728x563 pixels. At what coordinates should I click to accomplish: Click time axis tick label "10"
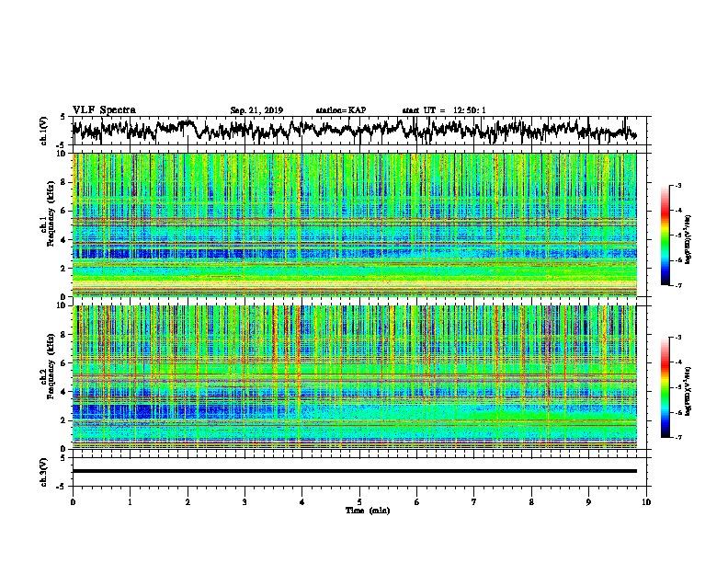click(646, 502)
